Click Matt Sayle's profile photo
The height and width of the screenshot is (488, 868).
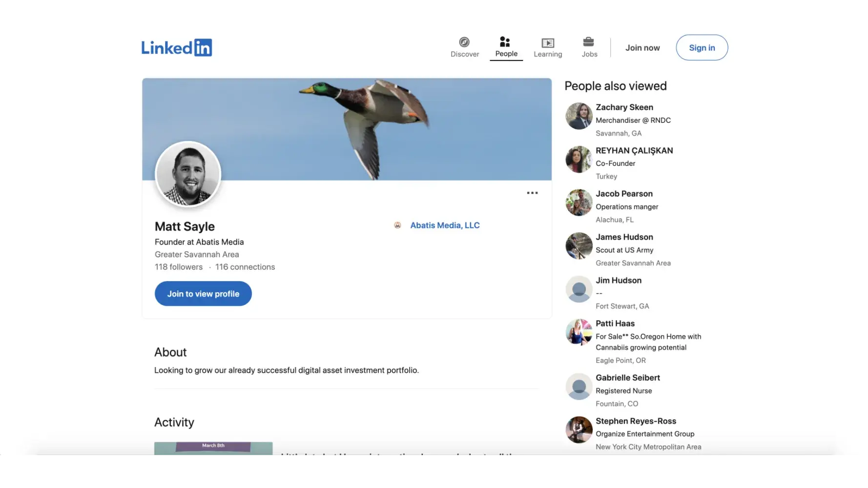click(x=188, y=174)
